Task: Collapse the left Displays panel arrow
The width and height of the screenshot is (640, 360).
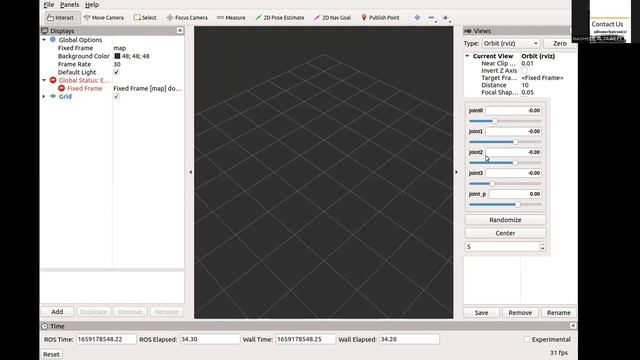Action: pyautogui.click(x=190, y=172)
